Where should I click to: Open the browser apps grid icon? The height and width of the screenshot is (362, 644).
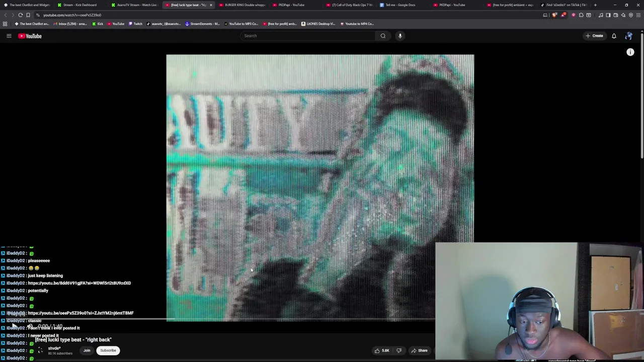pos(5,24)
